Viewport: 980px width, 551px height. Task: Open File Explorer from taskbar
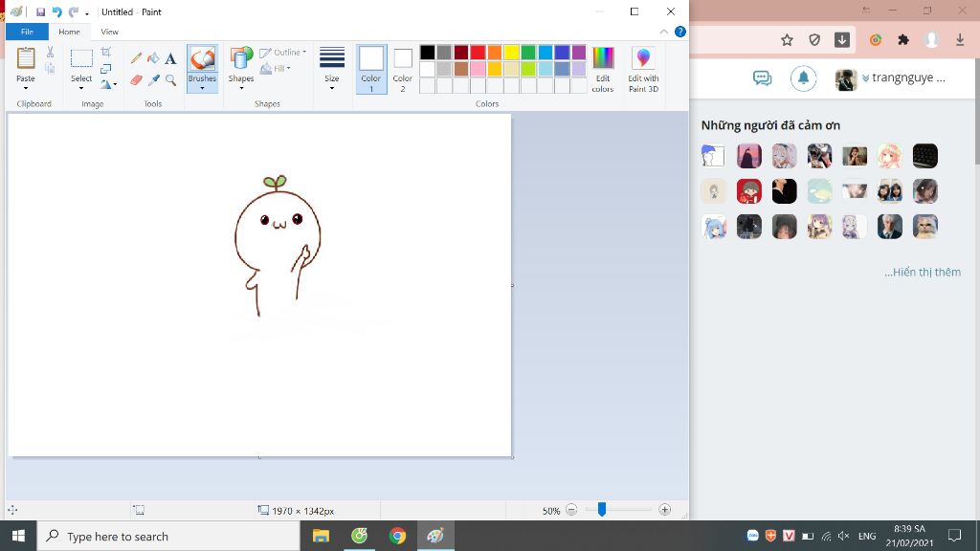click(321, 536)
